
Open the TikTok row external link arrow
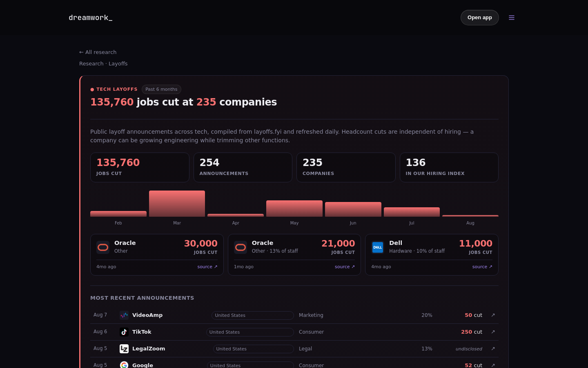(493, 332)
